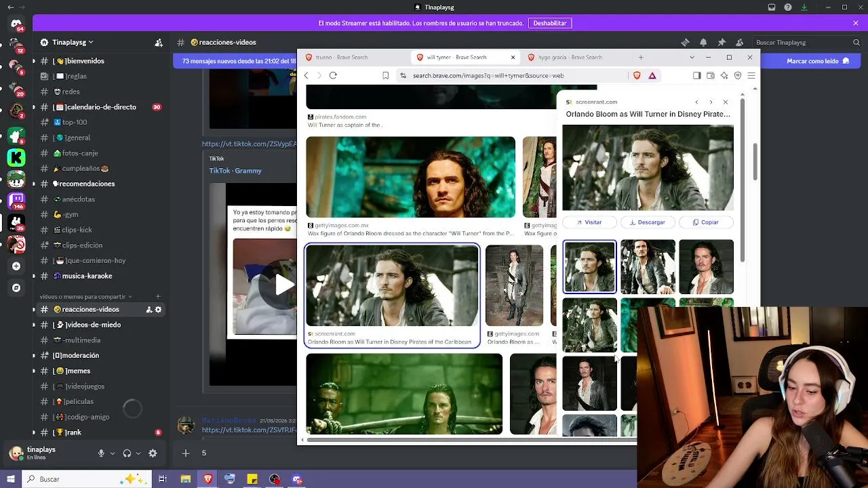Click Deshabilitar in the streamer mode banner
The width and height of the screenshot is (868, 488).
(550, 23)
